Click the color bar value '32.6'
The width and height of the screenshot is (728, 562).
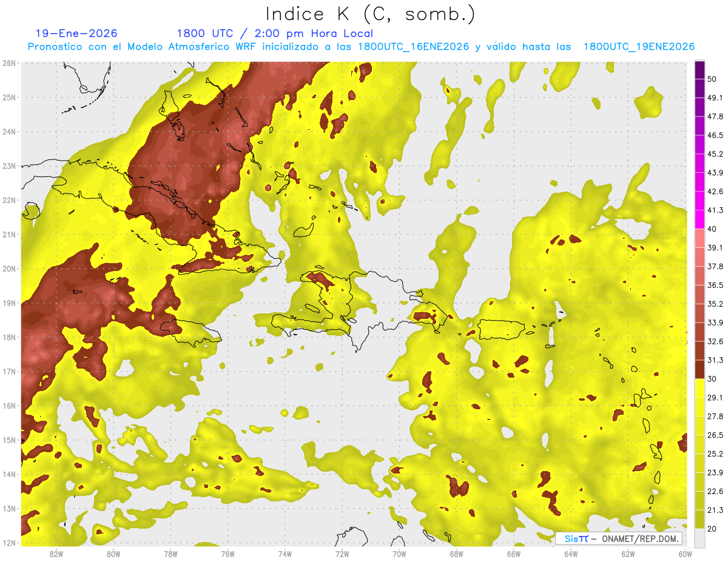pyautogui.click(x=715, y=341)
